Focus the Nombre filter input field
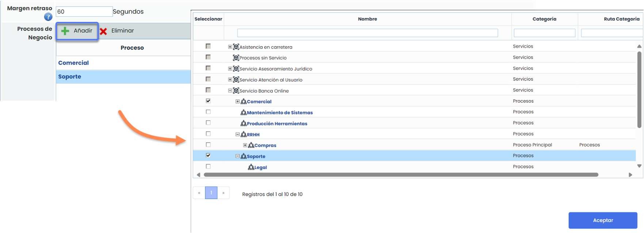The height and width of the screenshot is (233, 644). pyautogui.click(x=367, y=33)
